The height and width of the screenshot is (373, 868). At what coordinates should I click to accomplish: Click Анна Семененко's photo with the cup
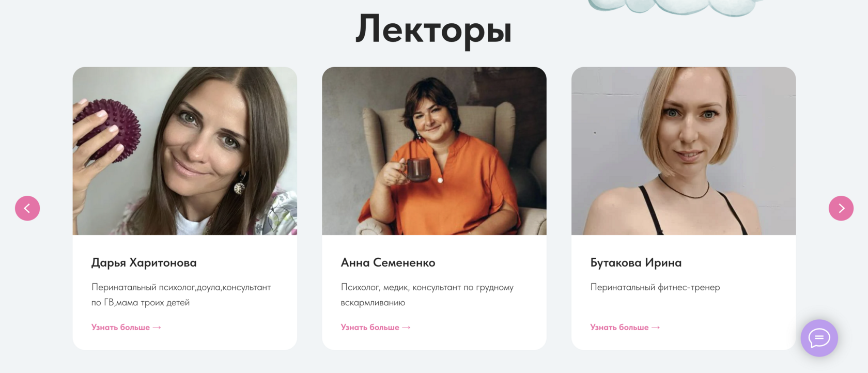(x=434, y=151)
